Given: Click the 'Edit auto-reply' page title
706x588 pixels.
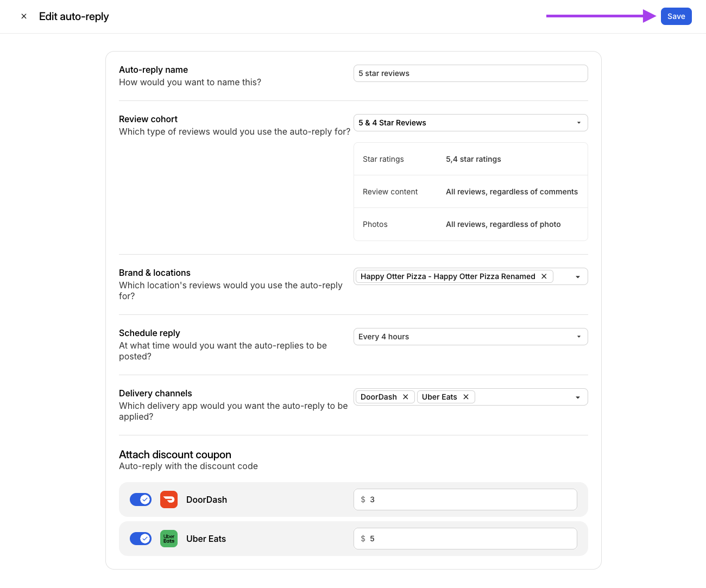Looking at the screenshot, I should 74,16.
